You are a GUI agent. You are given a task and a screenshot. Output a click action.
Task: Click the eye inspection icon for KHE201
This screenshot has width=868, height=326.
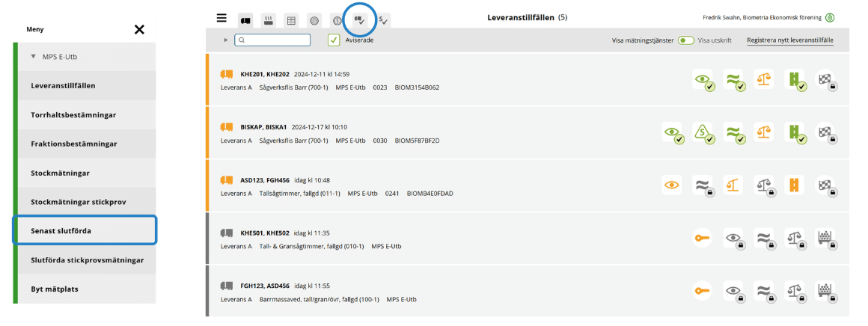point(703,80)
